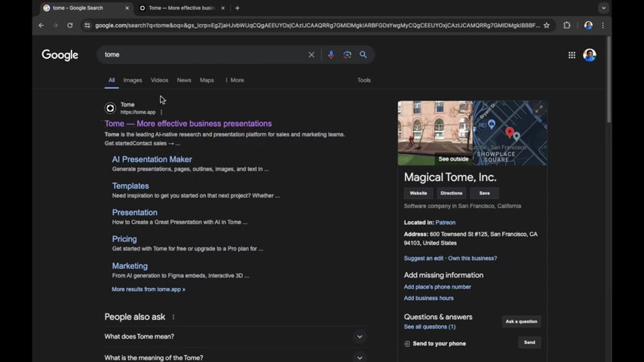The height and width of the screenshot is (362, 644).
Task: Click the 'Ask a question' button
Action: point(521,322)
